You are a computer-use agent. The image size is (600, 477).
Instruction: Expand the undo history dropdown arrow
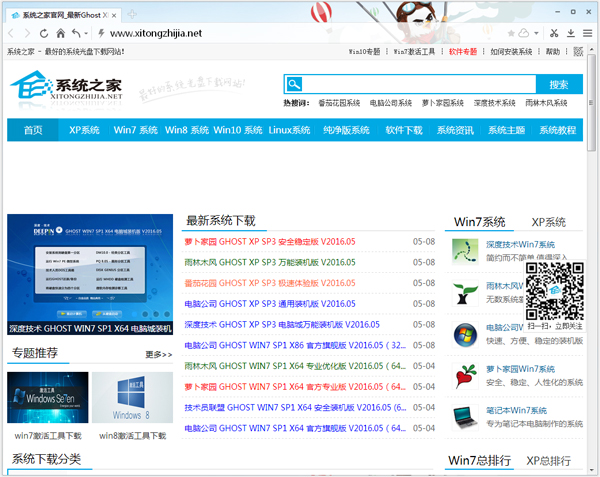pos(86,33)
